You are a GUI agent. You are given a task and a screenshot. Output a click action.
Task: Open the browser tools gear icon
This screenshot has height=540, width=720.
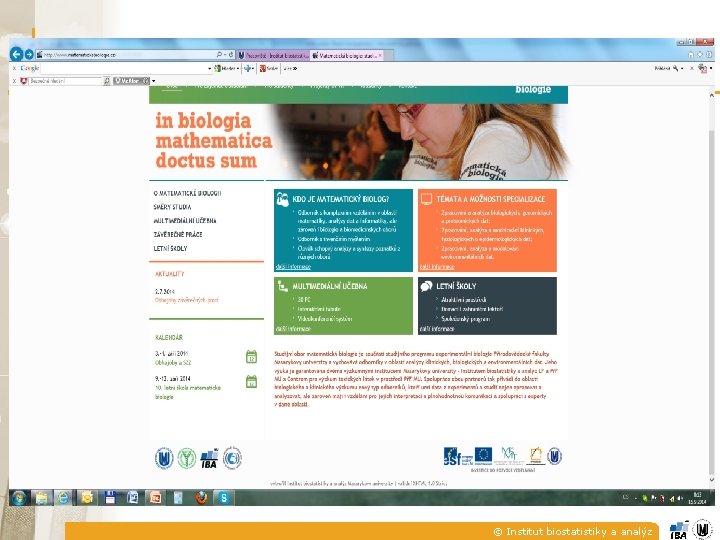pyautogui.click(x=709, y=55)
